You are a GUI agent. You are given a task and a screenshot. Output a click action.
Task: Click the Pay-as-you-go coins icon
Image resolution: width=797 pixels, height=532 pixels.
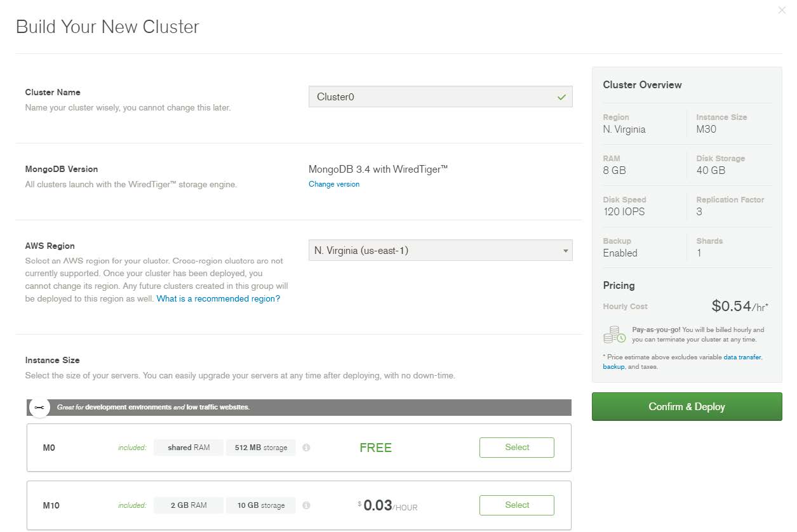[614, 335]
